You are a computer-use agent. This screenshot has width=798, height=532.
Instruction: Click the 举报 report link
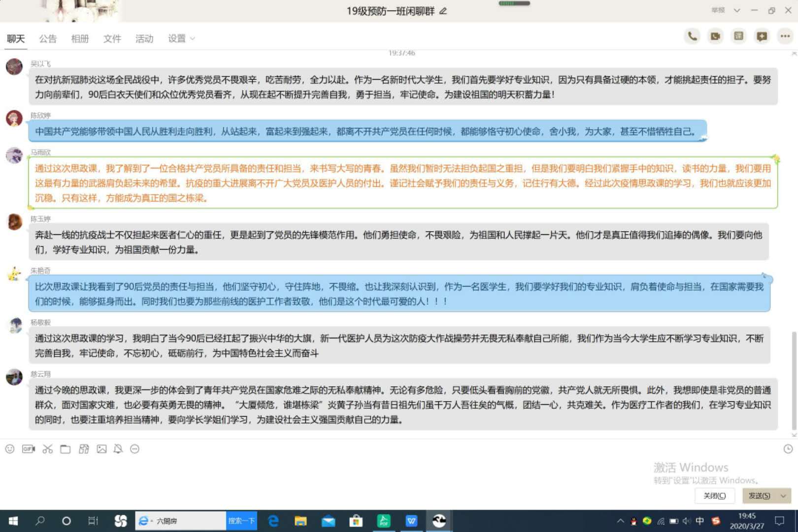coord(718,10)
